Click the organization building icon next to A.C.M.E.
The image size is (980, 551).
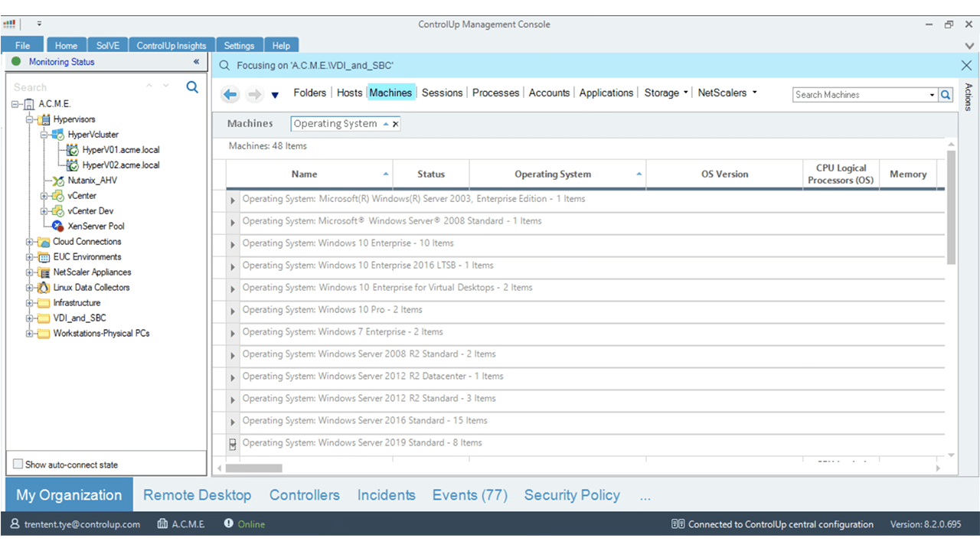click(164, 523)
